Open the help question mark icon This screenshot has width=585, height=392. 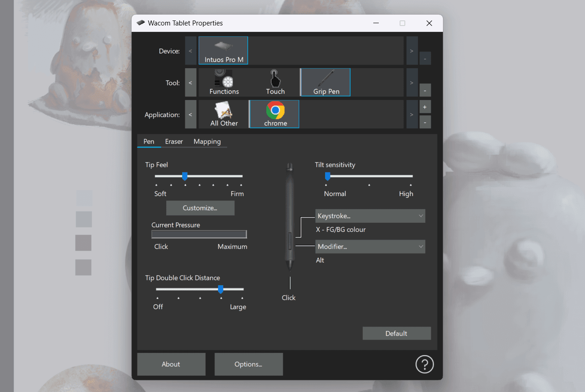pyautogui.click(x=424, y=364)
